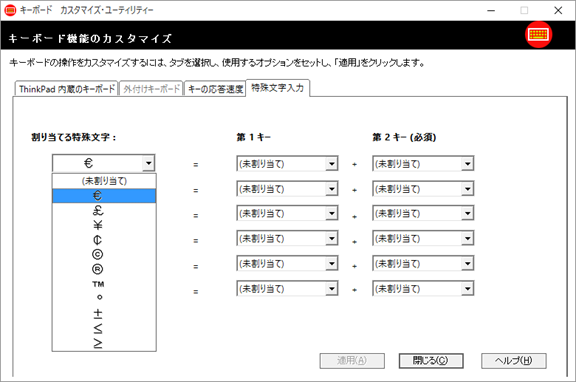
Task: Choose the © copyright symbol
Action: click(104, 254)
